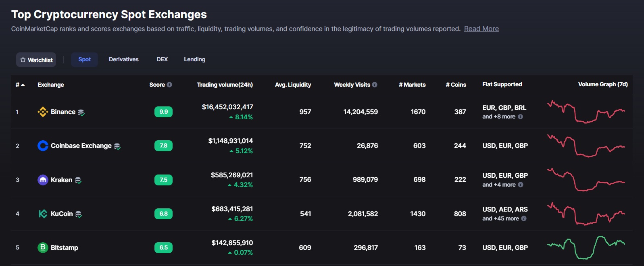Switch to the Derivatives tab

pos(124,59)
